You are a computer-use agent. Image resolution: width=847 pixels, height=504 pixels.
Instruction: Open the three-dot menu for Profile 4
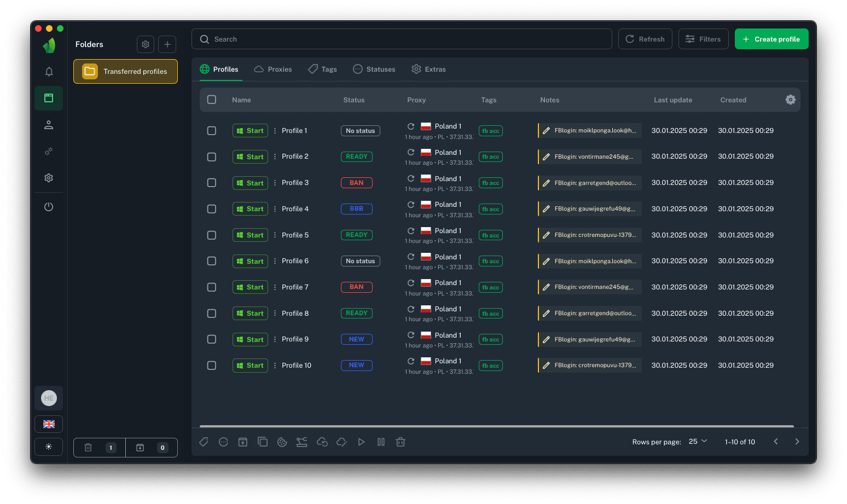click(x=275, y=209)
